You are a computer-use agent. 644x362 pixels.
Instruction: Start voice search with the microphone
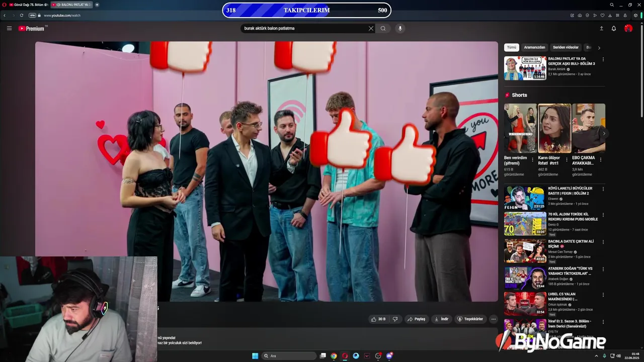(x=400, y=28)
